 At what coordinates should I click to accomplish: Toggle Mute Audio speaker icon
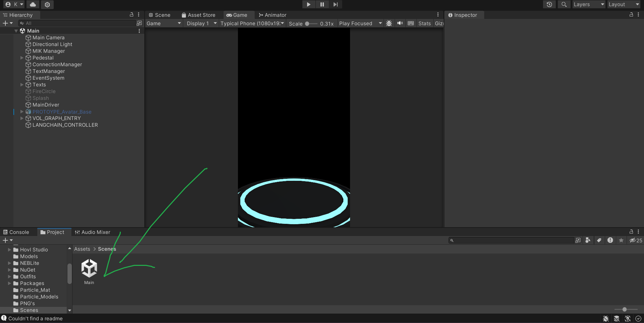[x=400, y=23]
